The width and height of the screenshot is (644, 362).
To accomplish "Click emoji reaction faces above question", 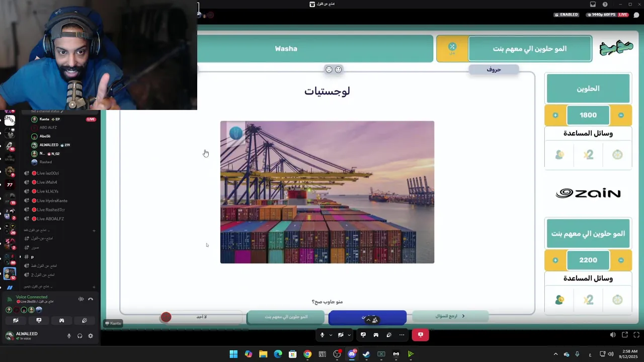I will (334, 69).
